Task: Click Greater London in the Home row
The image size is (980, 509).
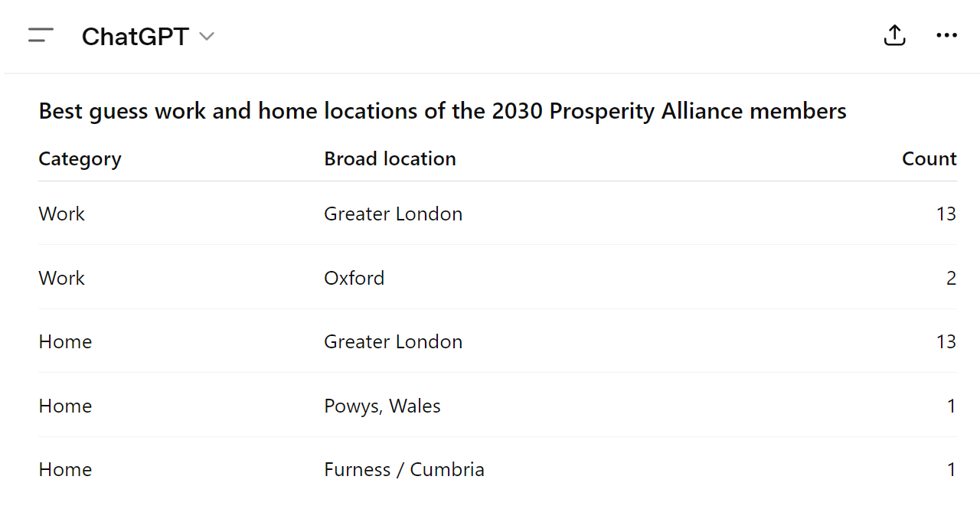Action: pyautogui.click(x=393, y=341)
